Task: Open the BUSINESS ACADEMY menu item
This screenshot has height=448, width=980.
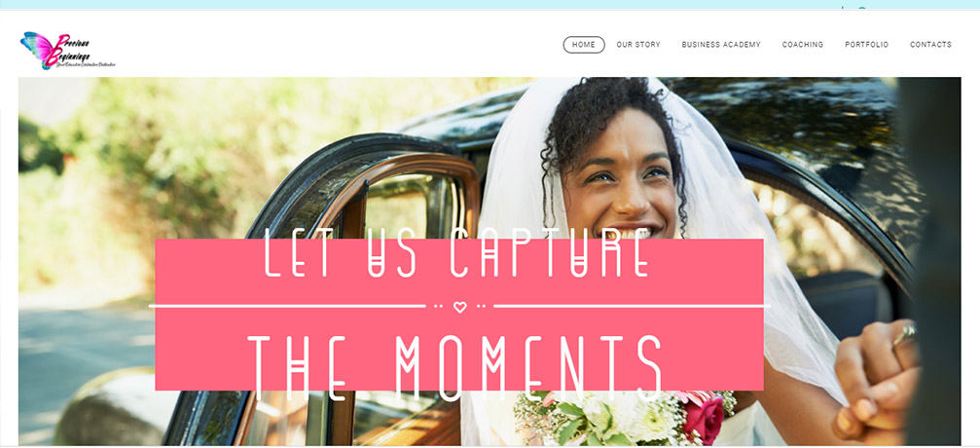Action: tap(721, 45)
